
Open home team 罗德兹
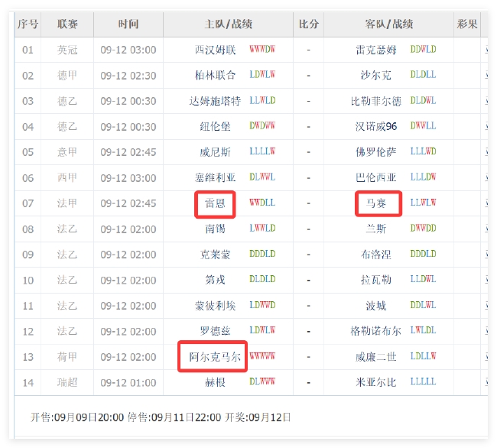click(x=215, y=331)
